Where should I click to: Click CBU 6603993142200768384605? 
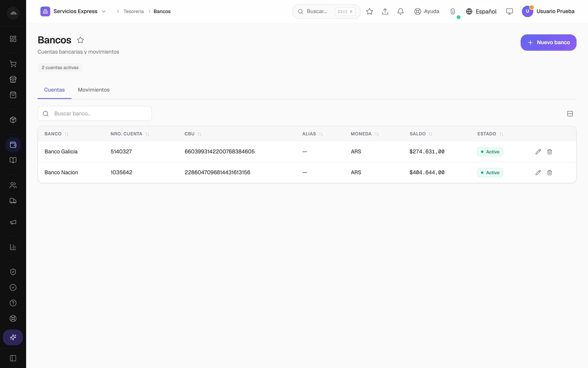point(220,152)
